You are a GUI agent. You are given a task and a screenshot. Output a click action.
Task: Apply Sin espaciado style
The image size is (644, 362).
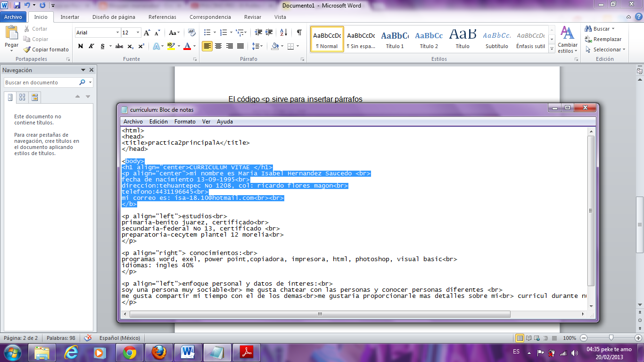coord(361,39)
